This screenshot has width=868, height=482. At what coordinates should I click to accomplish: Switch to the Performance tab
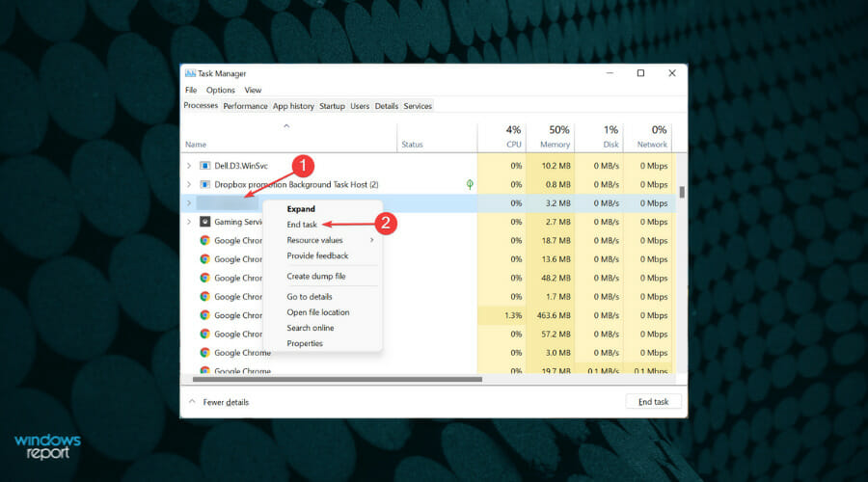point(245,106)
